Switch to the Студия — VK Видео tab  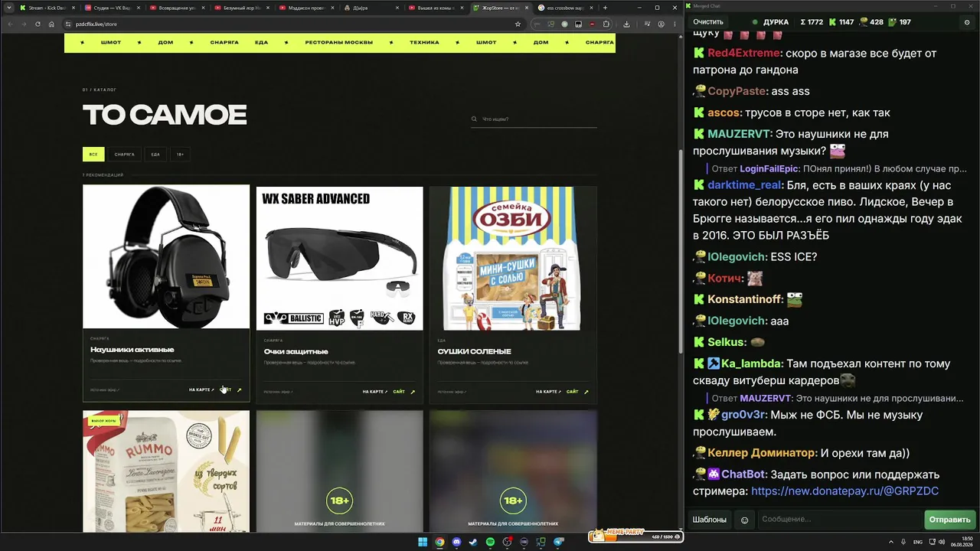(111, 8)
